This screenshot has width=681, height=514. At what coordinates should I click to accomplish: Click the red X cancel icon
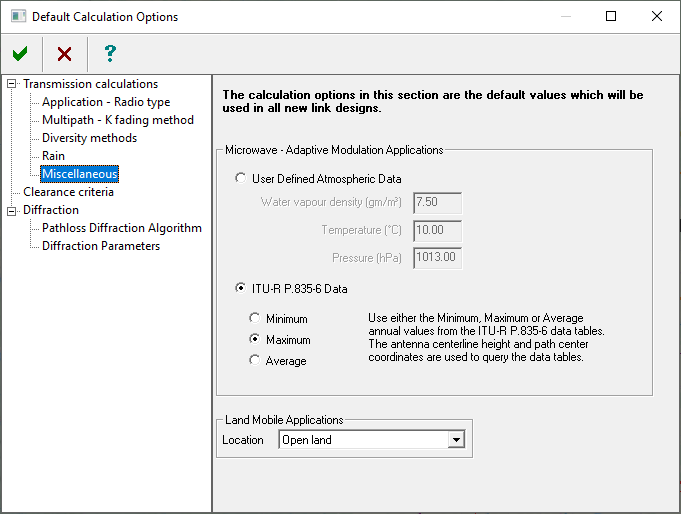tap(64, 54)
